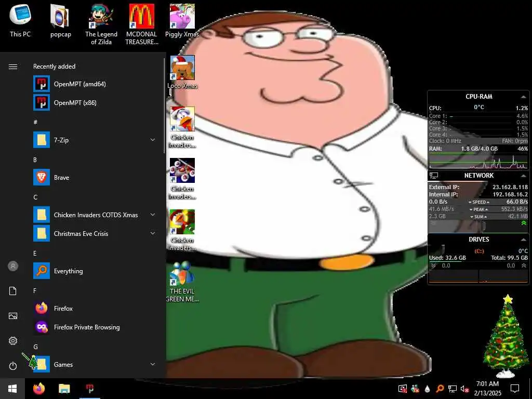Open Everything magnifier icon in system tray
The width and height of the screenshot is (532, 399).
[x=440, y=389]
